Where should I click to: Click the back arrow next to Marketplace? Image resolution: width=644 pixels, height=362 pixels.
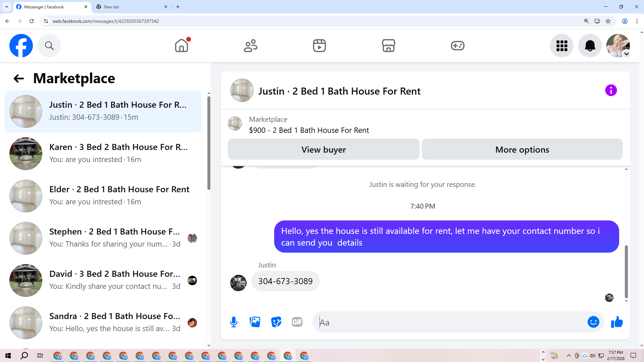pyautogui.click(x=18, y=79)
